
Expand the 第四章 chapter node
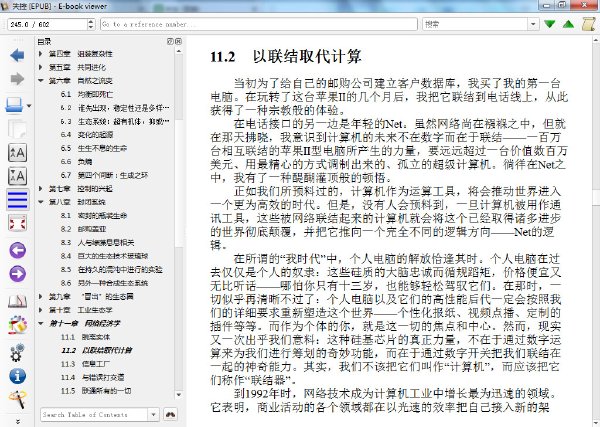coord(41,54)
